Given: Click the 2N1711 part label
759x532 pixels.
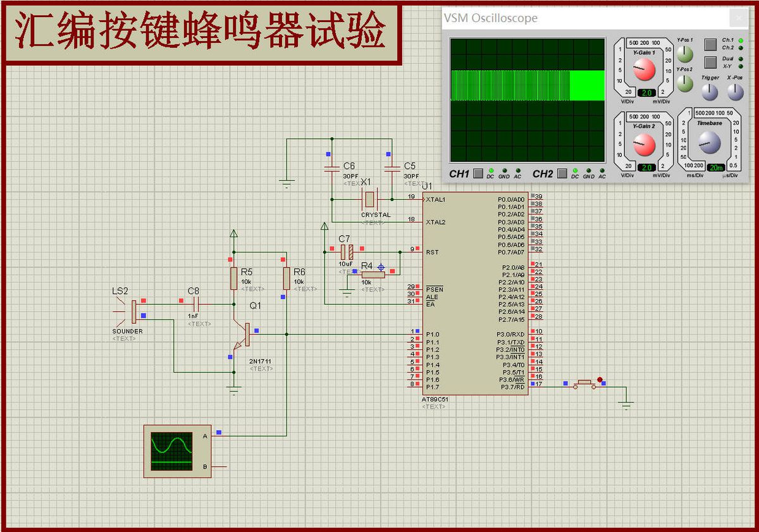Looking at the screenshot, I should pyautogui.click(x=261, y=361).
